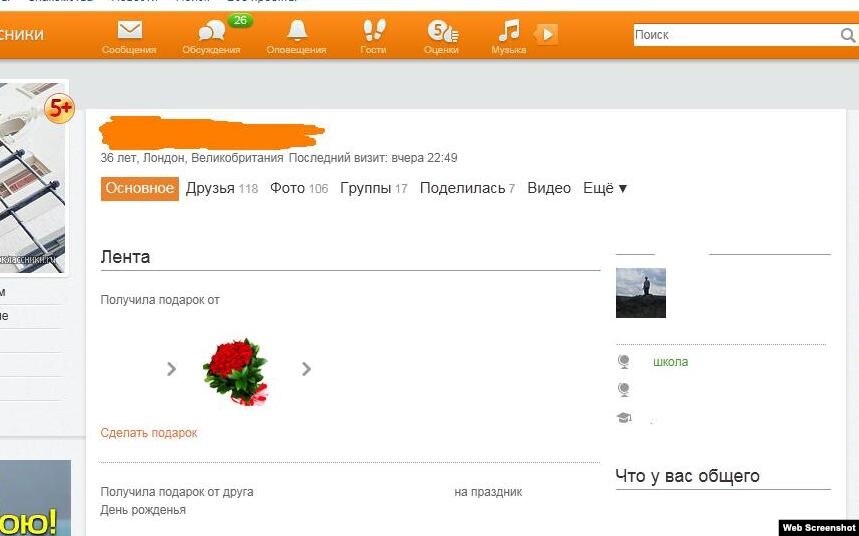Show next gift with right chevron
Viewport: 859px width, 536px height.
(x=306, y=369)
